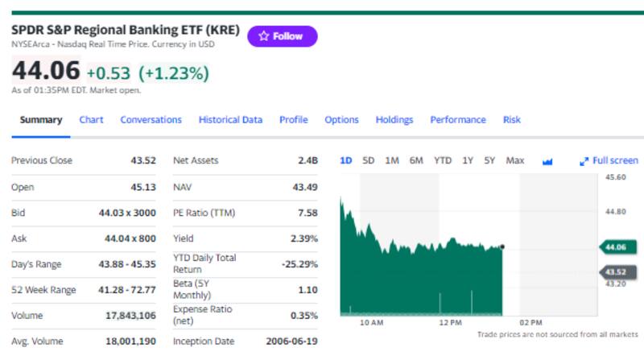Choose the 1M chart range
The width and height of the screenshot is (644, 352).
[392, 160]
